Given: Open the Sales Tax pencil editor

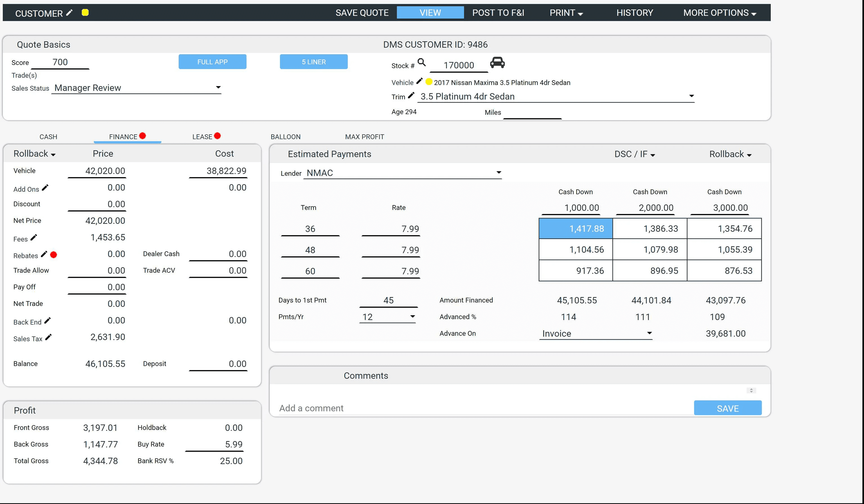Looking at the screenshot, I should click(x=48, y=337).
